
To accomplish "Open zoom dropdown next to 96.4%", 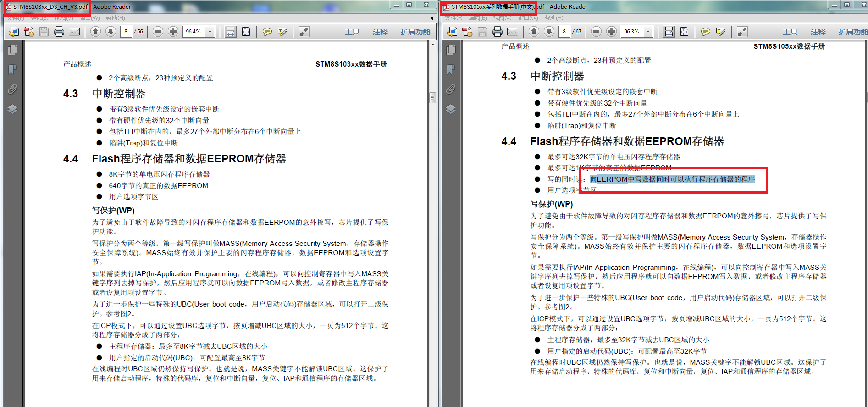I will [210, 32].
